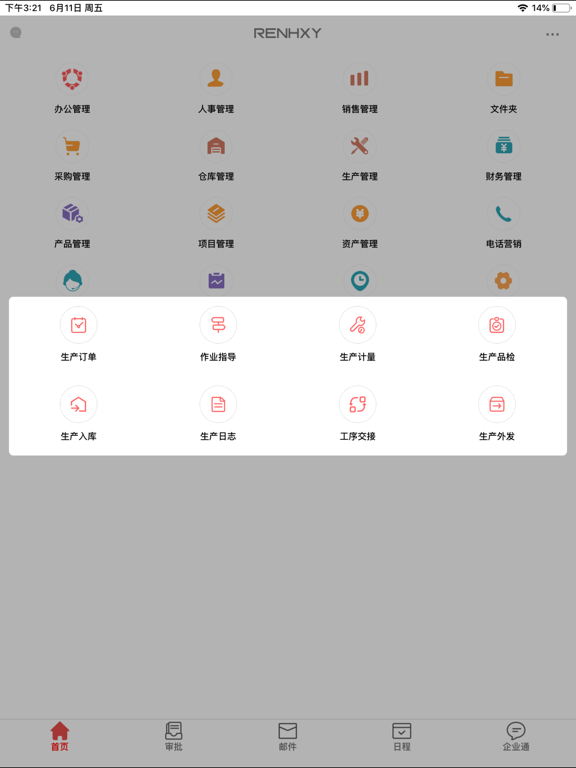This screenshot has height=768, width=576.
Task: Tap the 作业指导 work instruction icon
Action: 218,325
